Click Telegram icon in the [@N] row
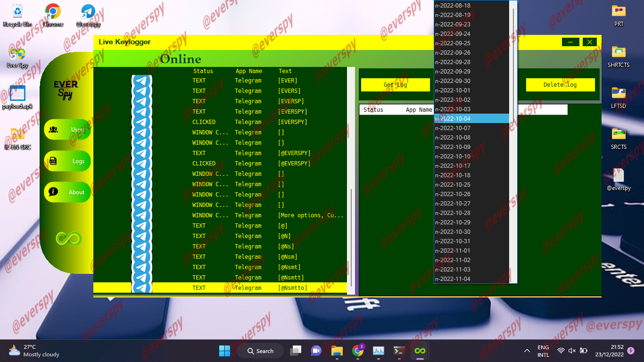644x362 pixels. [142, 236]
